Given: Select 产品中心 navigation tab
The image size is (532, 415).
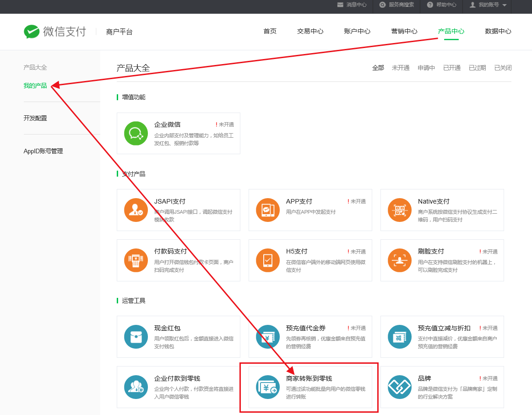Looking at the screenshot, I should click(x=451, y=31).
